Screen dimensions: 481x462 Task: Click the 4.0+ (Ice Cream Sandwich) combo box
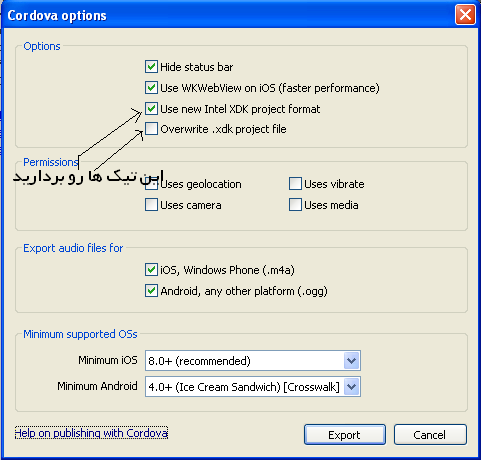pos(253,387)
